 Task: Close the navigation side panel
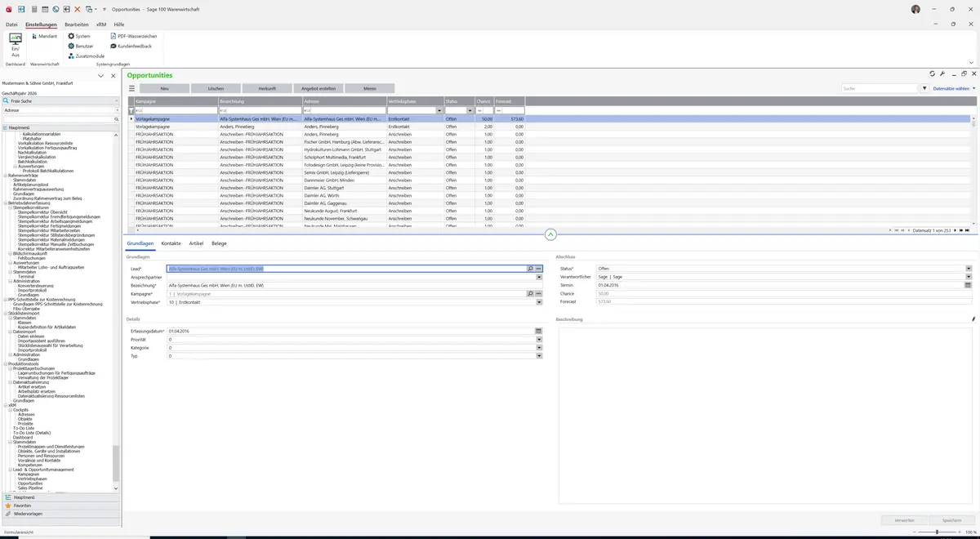tap(112, 75)
